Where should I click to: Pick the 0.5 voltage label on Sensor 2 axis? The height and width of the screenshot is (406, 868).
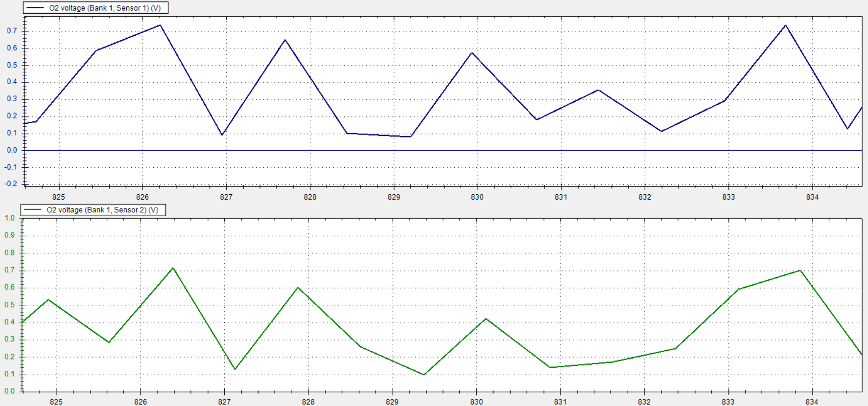10,305
